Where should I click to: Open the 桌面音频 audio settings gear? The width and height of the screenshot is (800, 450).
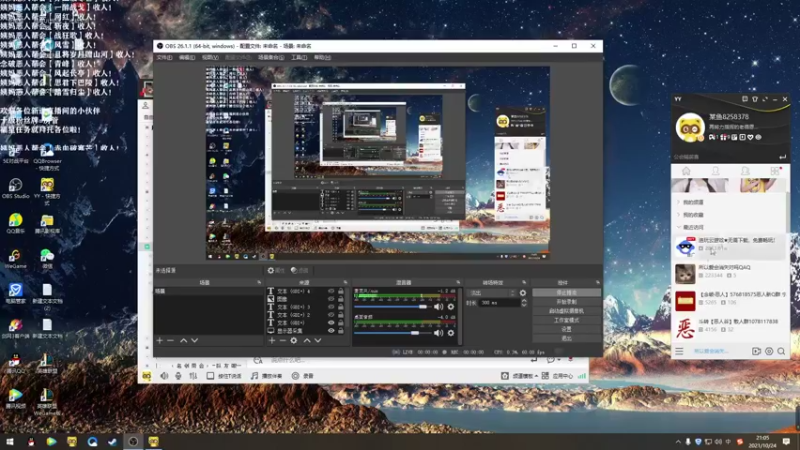click(451, 333)
